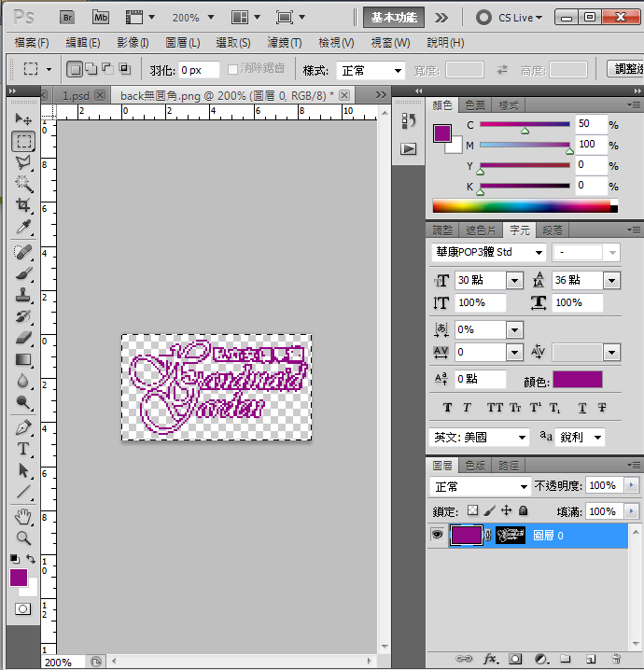Image resolution: width=644 pixels, height=670 pixels.
Task: Toggle the lock all padlock icon
Action: 523,511
